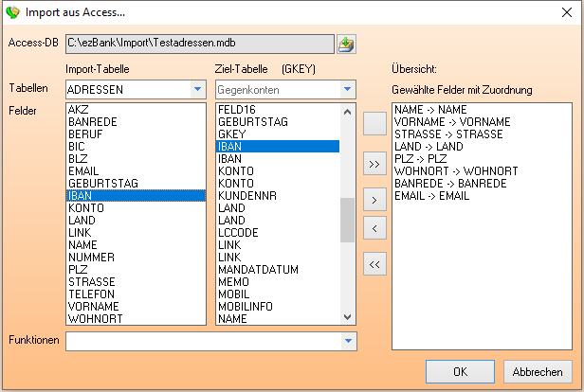Cancel the import with Abbrechen

pos(538,371)
